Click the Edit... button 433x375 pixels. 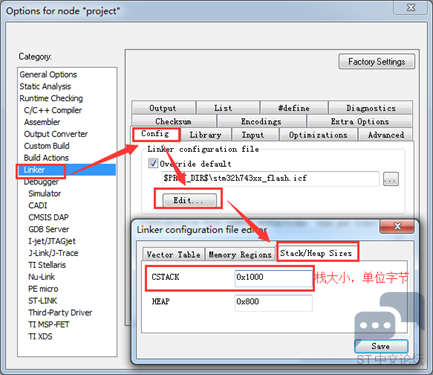tap(188, 200)
